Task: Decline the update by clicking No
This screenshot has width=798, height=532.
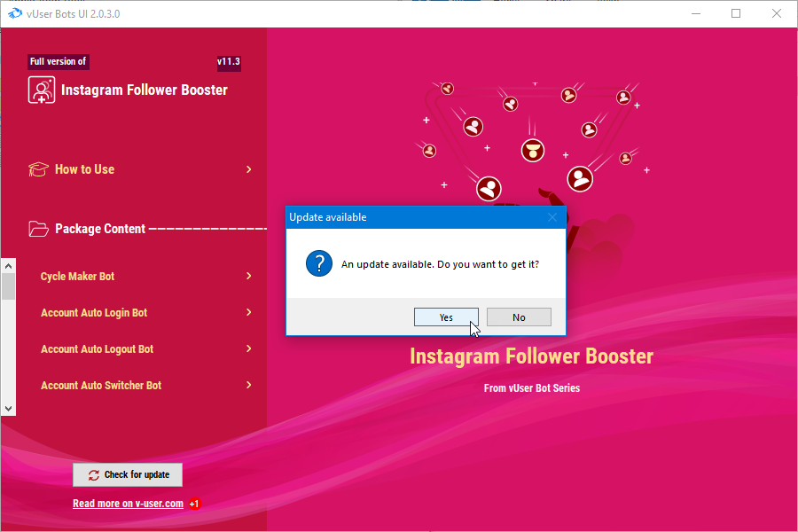Action: point(519,317)
